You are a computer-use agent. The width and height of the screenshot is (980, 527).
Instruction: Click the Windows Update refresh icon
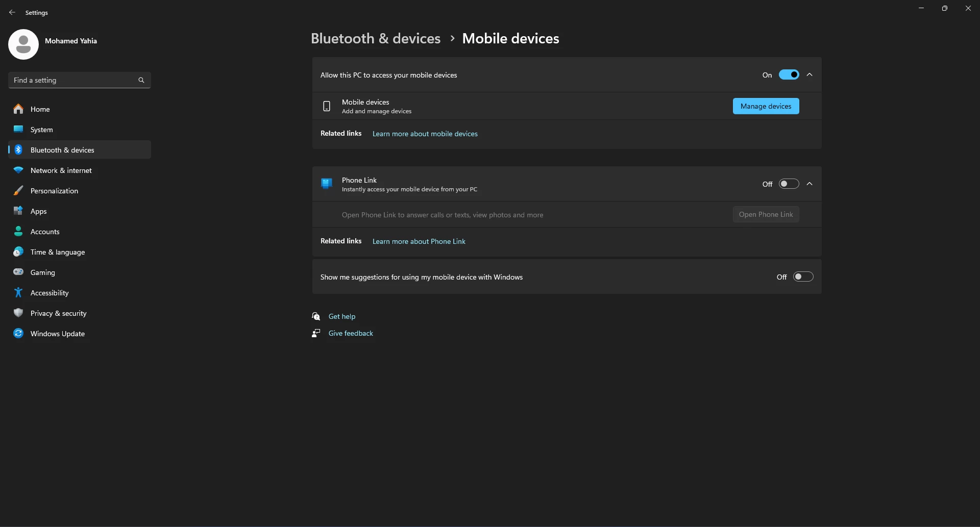(x=18, y=333)
